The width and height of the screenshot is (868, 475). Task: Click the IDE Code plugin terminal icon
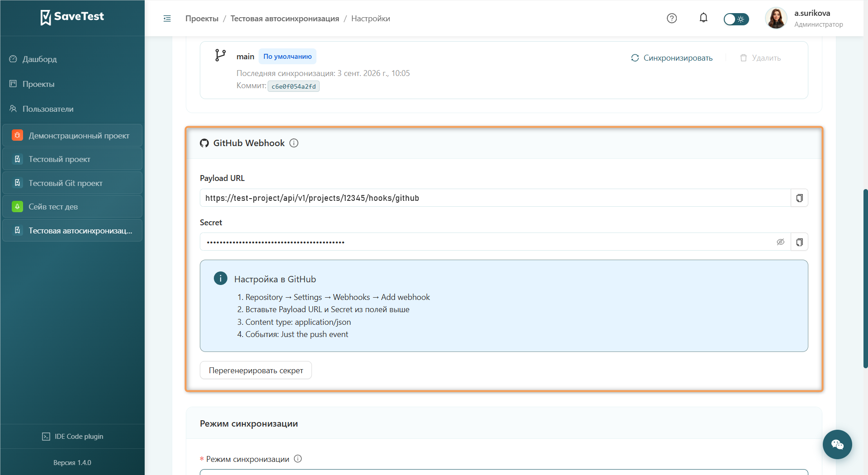point(46,437)
